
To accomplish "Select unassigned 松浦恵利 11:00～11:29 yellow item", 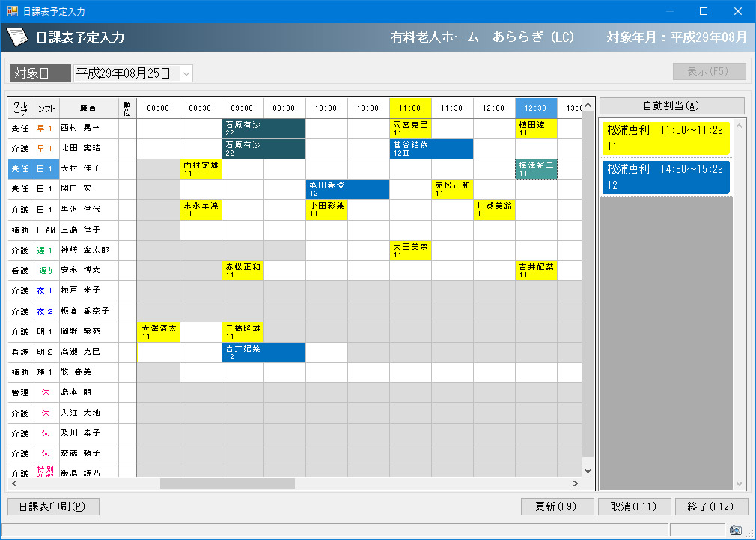I will pyautogui.click(x=665, y=138).
